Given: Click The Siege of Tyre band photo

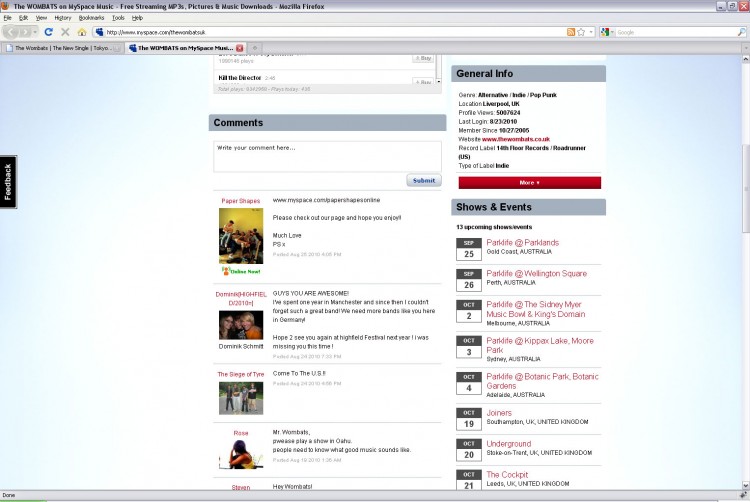Looking at the screenshot, I should click(x=241, y=398).
